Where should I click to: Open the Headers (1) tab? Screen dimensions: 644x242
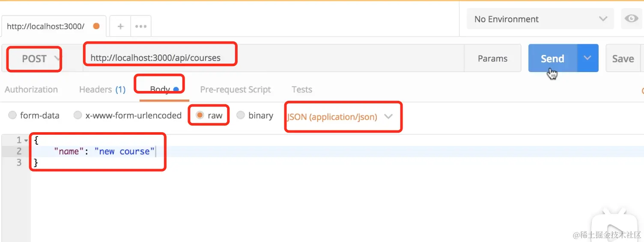pyautogui.click(x=102, y=90)
